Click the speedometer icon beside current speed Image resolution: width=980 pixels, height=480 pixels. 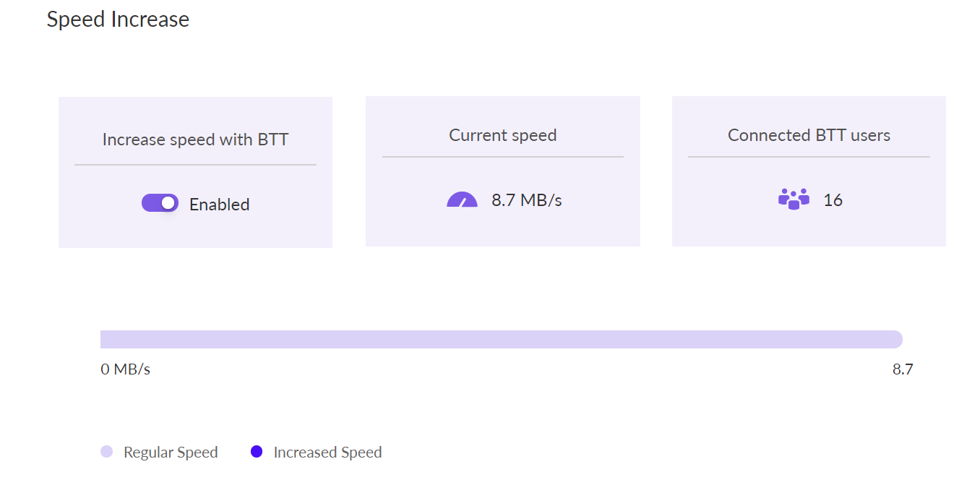tap(463, 200)
